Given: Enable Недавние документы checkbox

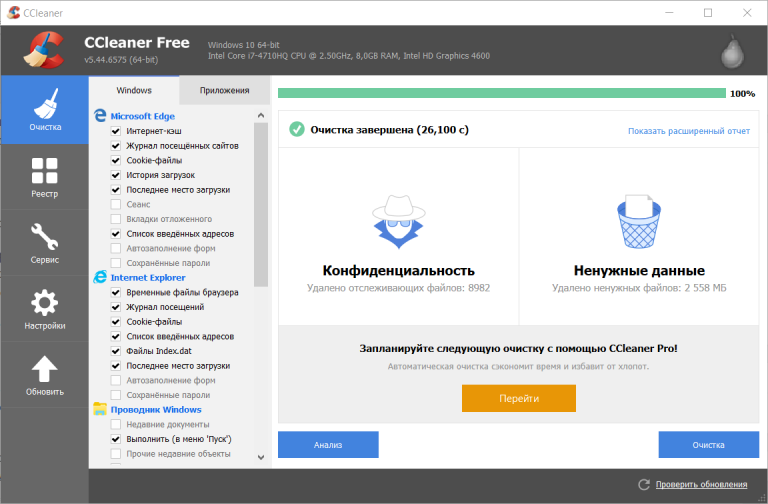Looking at the screenshot, I should pyautogui.click(x=116, y=424).
